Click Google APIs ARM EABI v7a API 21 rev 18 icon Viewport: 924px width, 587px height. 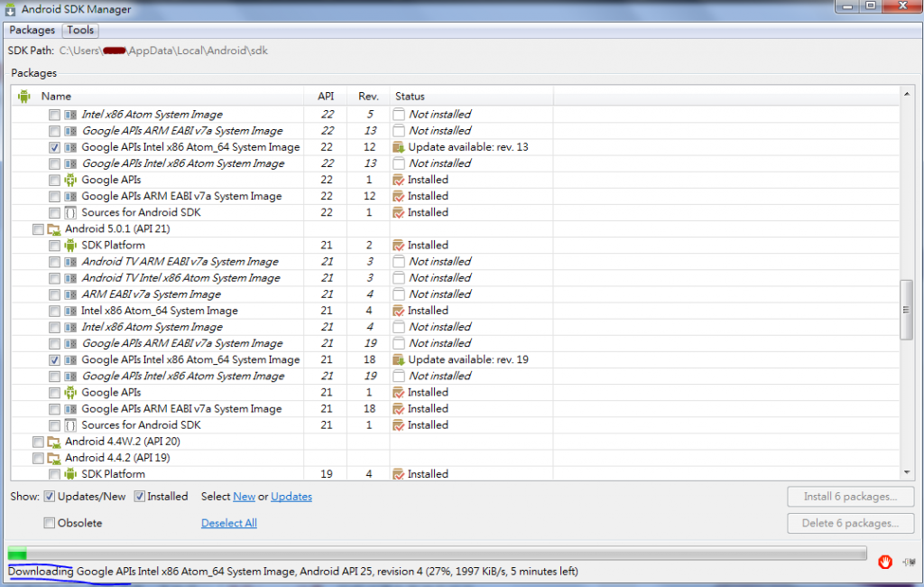70,409
